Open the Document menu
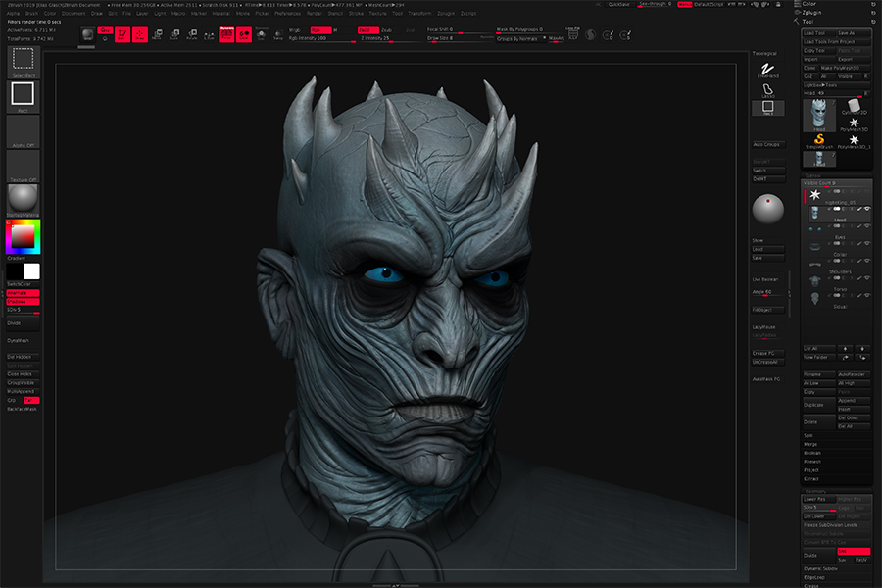The height and width of the screenshot is (588, 882). point(73,13)
